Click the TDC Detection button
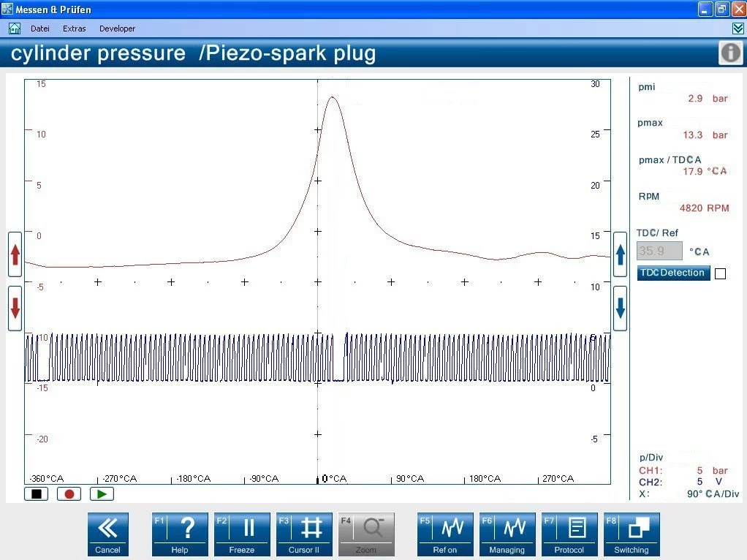The height and width of the screenshot is (560, 747). point(673,273)
